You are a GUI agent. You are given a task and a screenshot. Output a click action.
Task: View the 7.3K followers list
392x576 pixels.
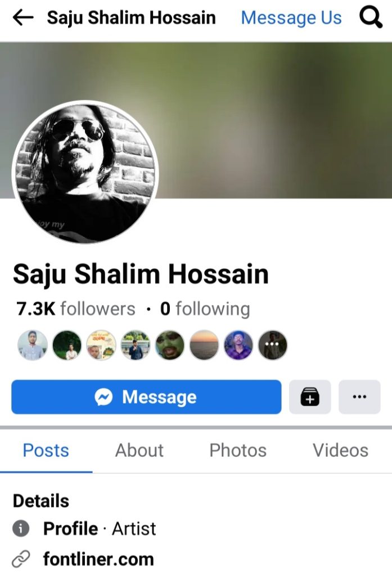(76, 309)
